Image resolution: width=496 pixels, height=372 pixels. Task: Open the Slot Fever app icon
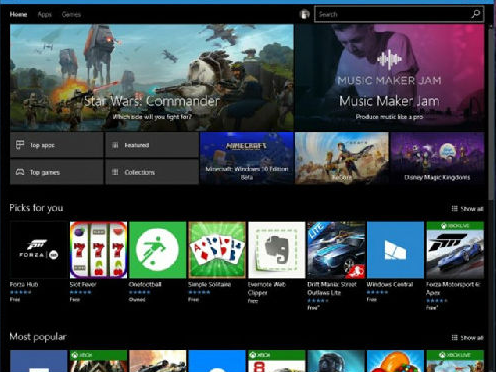pos(98,250)
